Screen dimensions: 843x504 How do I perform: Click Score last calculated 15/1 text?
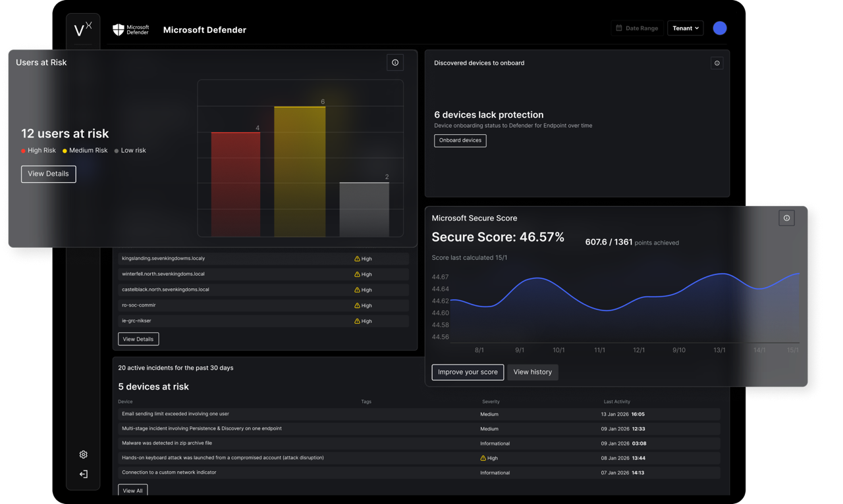tap(470, 258)
